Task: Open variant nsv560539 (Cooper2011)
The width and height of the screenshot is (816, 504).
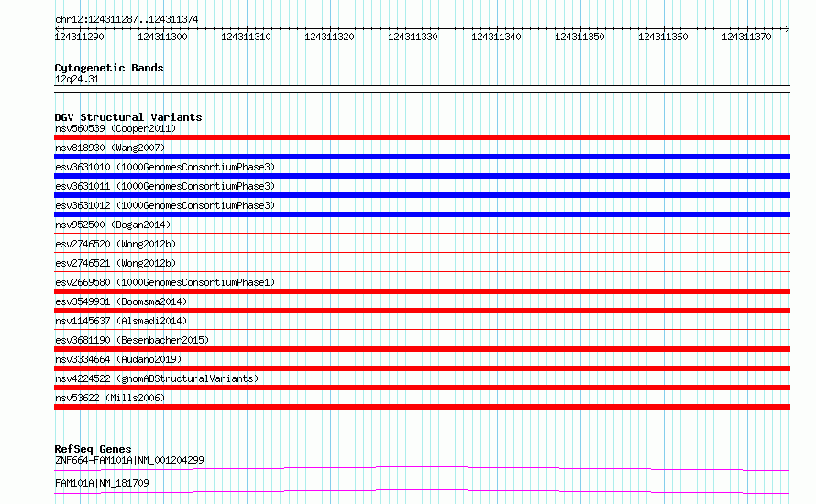Action: point(116,128)
